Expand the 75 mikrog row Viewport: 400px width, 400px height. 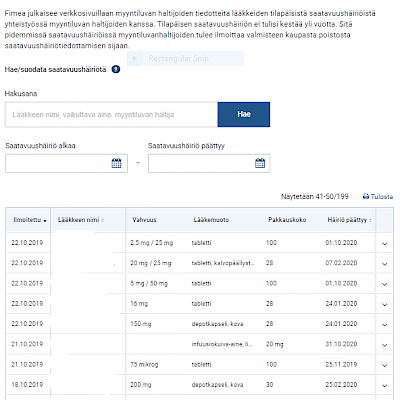coord(385,365)
